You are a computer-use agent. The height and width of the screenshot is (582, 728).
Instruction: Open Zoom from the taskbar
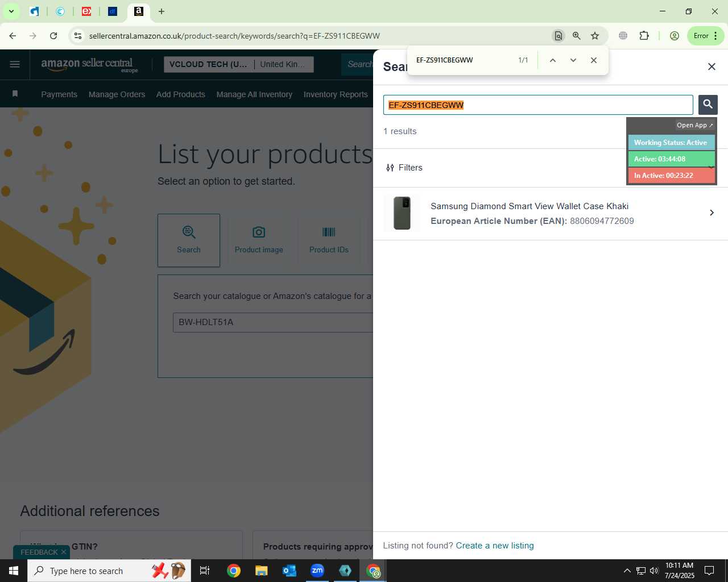pyautogui.click(x=317, y=571)
